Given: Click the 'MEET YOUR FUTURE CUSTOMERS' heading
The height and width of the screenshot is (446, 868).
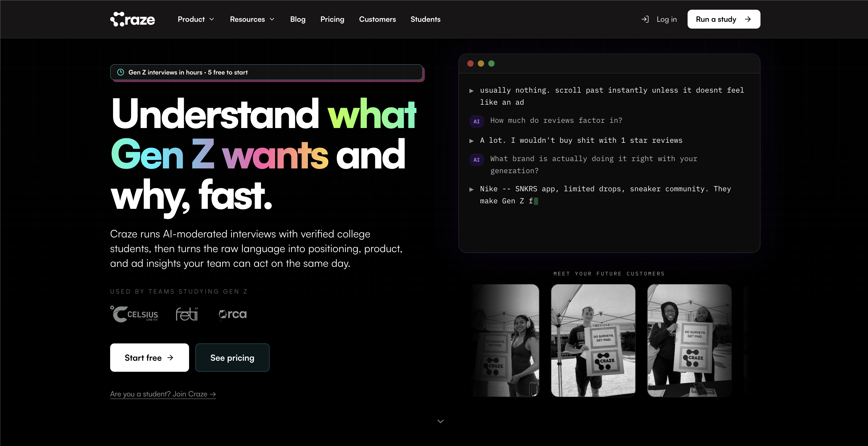Looking at the screenshot, I should pyautogui.click(x=609, y=274).
